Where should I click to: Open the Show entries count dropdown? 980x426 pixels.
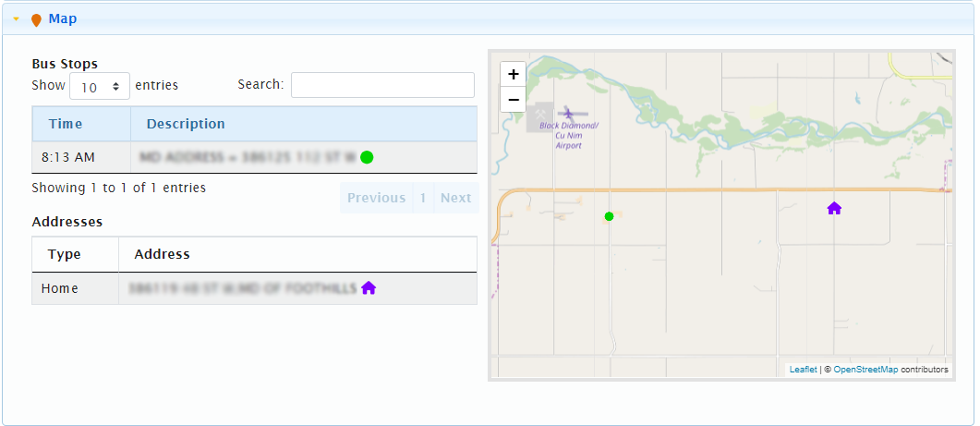pos(100,86)
